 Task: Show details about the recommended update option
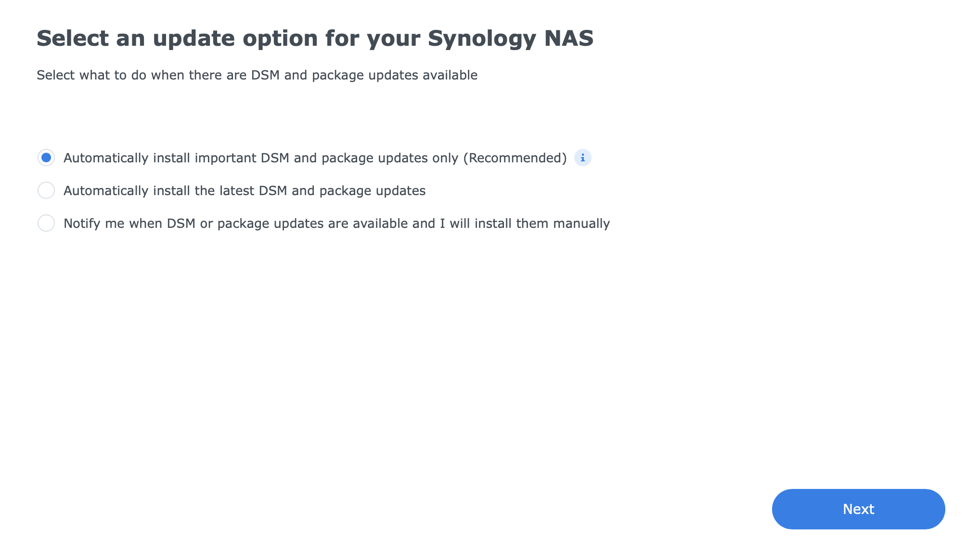pos(582,158)
